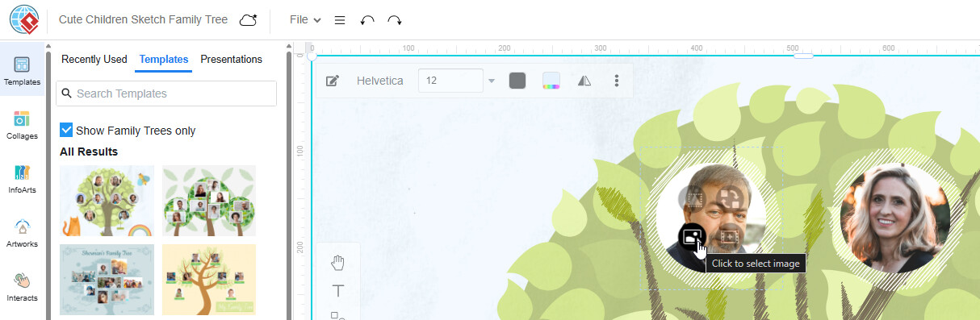Open the hamburger menu icon
Screen dimensions: 980x320
coord(340,19)
